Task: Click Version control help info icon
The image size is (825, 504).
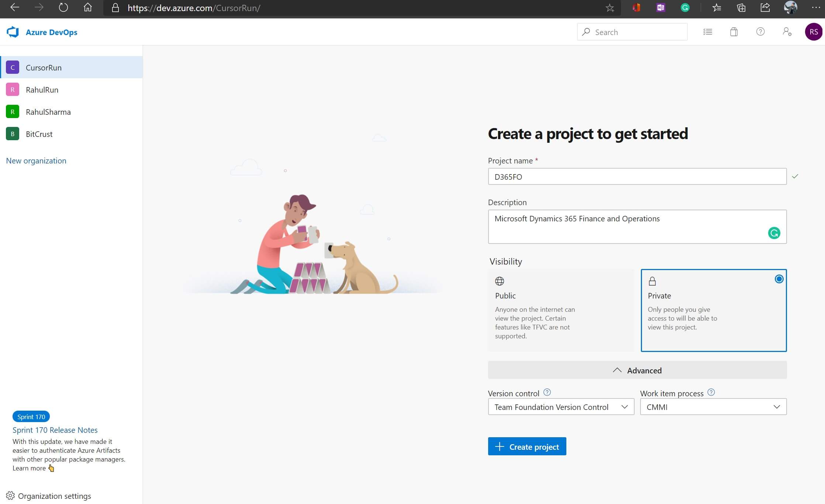Action: point(547,393)
